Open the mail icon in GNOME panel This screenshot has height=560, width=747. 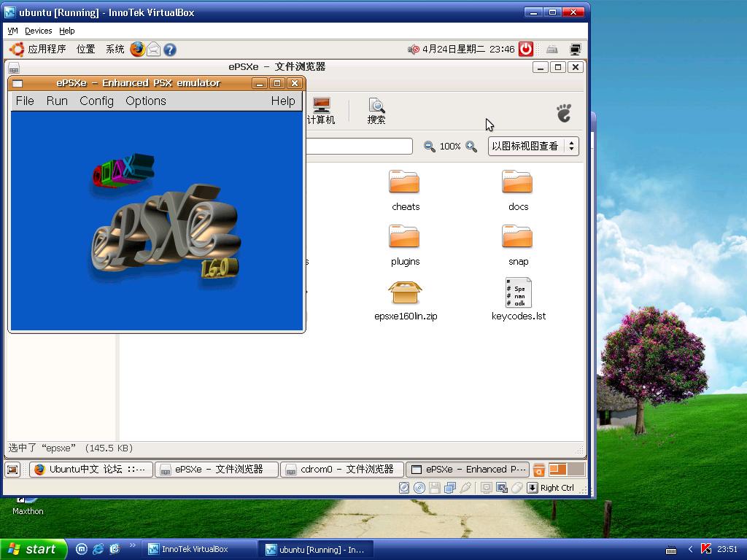[x=153, y=49]
